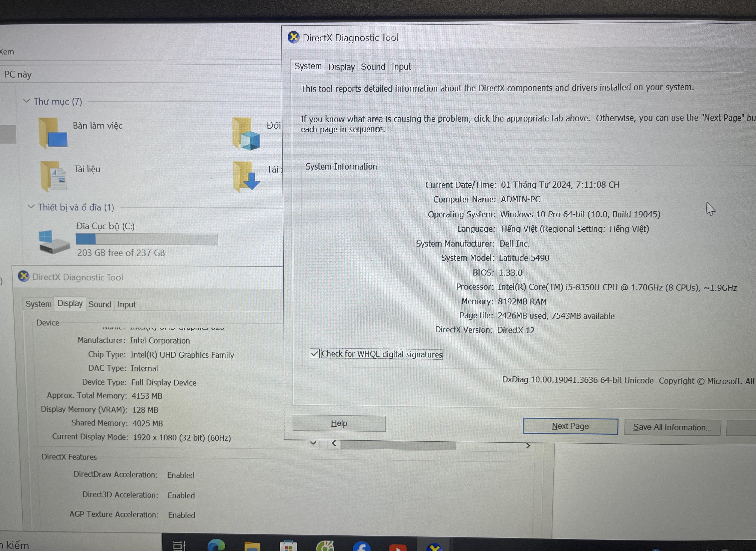Launch Coc Coc browser from taskbar
Viewport: 756px width, 551px height.
[325, 546]
